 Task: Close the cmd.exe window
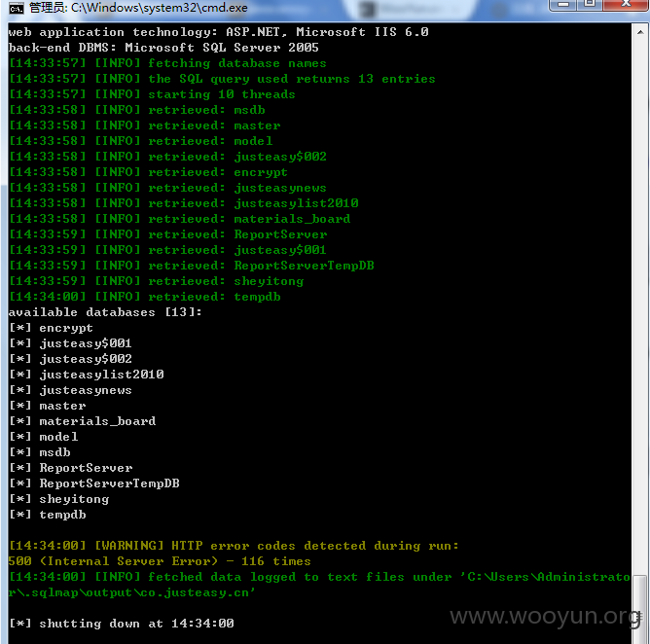tap(626, 4)
